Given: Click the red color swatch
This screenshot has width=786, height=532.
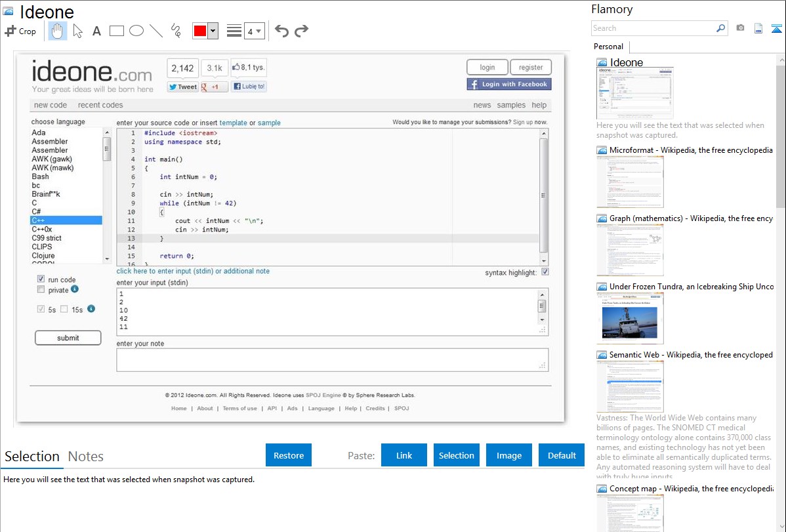Looking at the screenshot, I should (200, 31).
